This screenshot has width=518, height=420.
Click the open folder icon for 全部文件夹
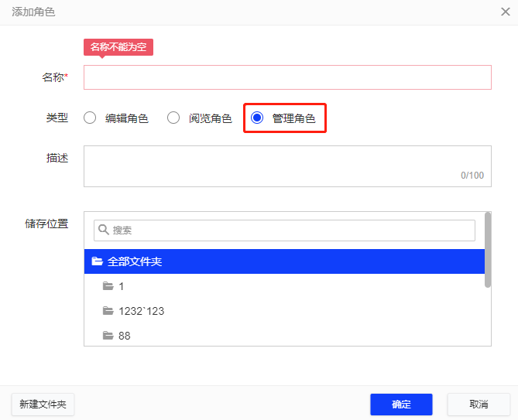click(x=98, y=261)
